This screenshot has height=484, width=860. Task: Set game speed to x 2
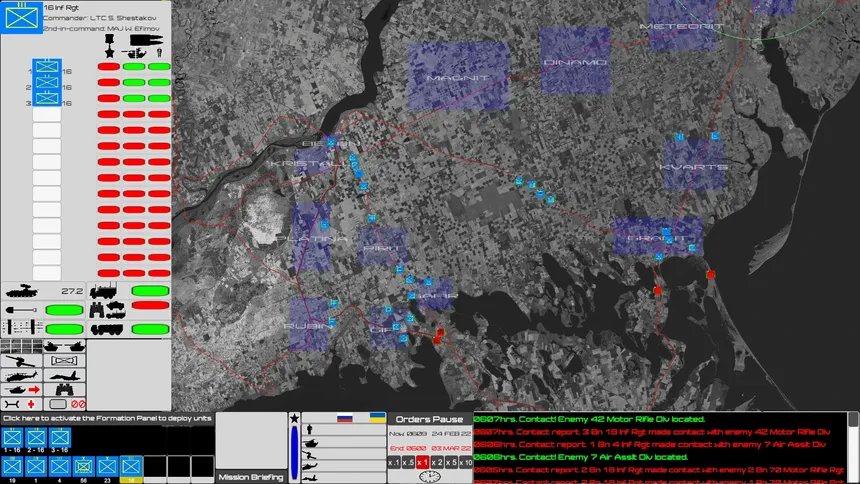tap(437, 462)
